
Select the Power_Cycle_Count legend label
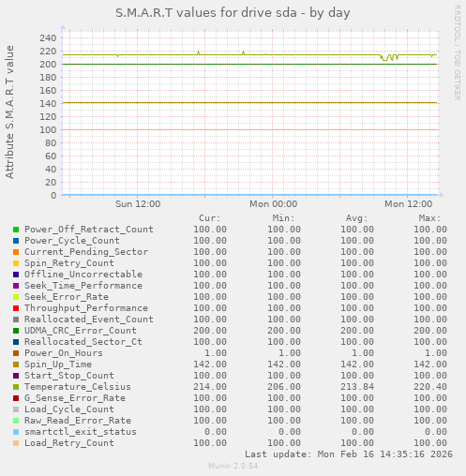click(x=72, y=241)
